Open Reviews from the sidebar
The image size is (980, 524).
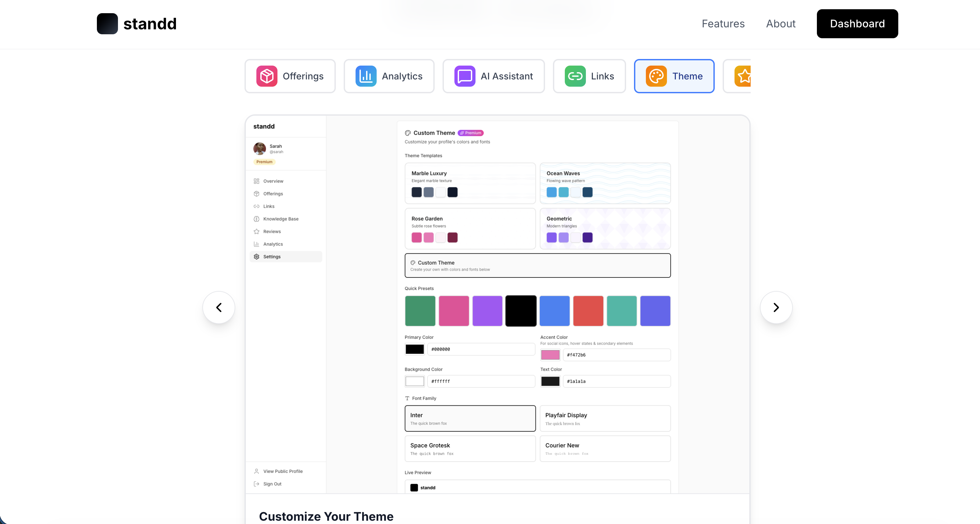click(272, 231)
